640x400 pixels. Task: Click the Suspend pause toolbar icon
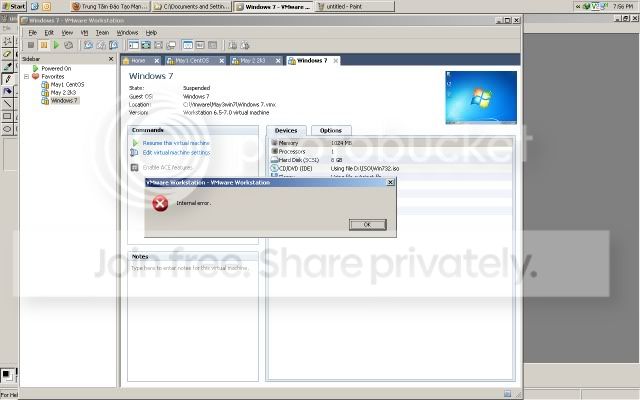(x=44, y=45)
